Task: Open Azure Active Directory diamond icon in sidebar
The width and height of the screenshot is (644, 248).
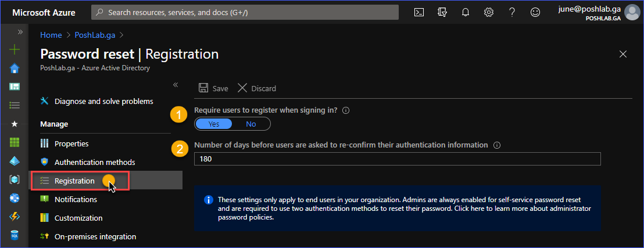Action: click(x=15, y=161)
